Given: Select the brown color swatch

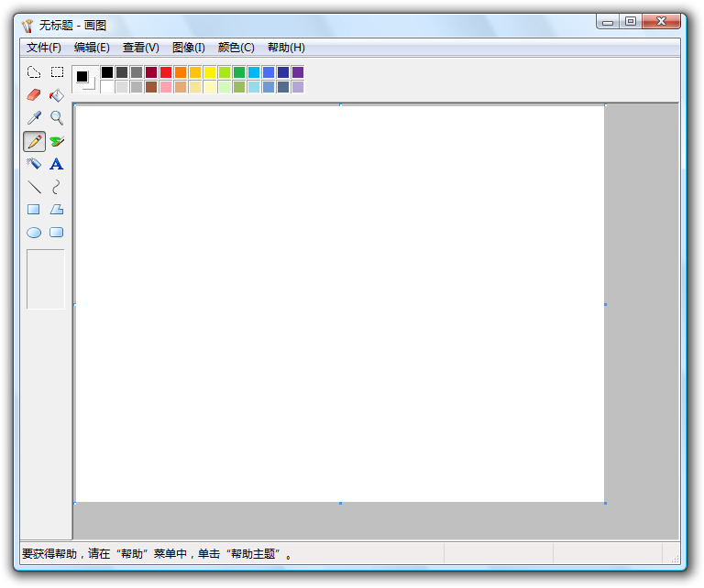Looking at the screenshot, I should point(151,87).
